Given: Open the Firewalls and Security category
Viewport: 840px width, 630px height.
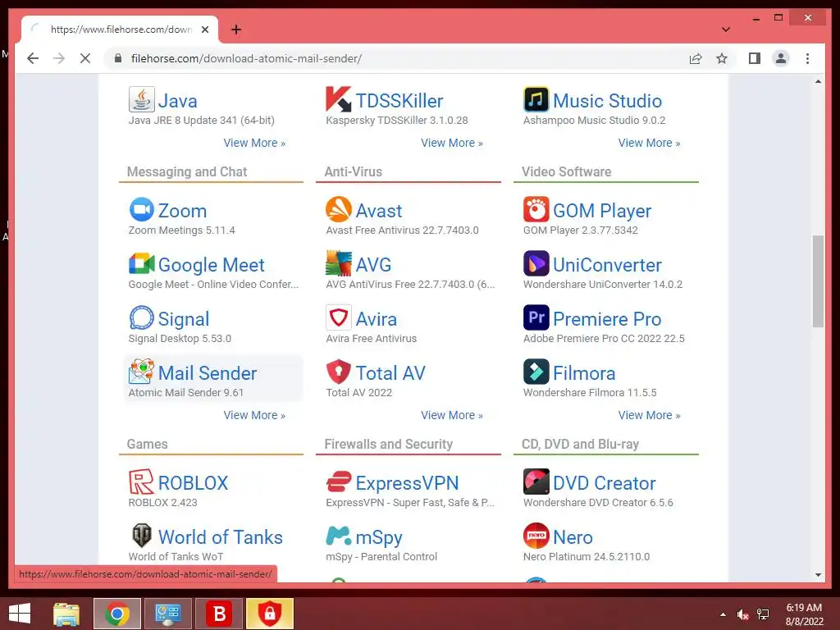Looking at the screenshot, I should (388, 444).
